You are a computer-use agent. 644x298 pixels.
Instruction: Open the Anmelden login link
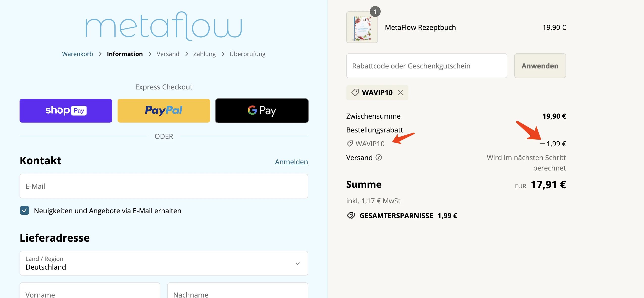292,162
